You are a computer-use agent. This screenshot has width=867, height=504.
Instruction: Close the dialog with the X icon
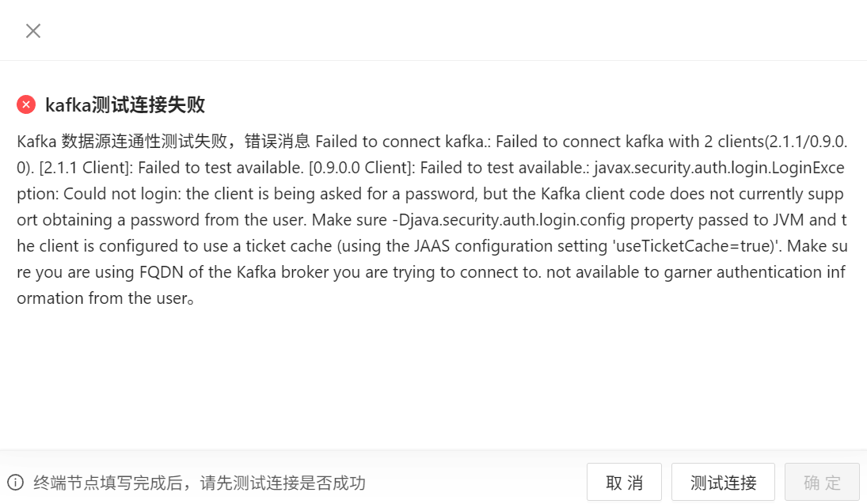click(33, 31)
